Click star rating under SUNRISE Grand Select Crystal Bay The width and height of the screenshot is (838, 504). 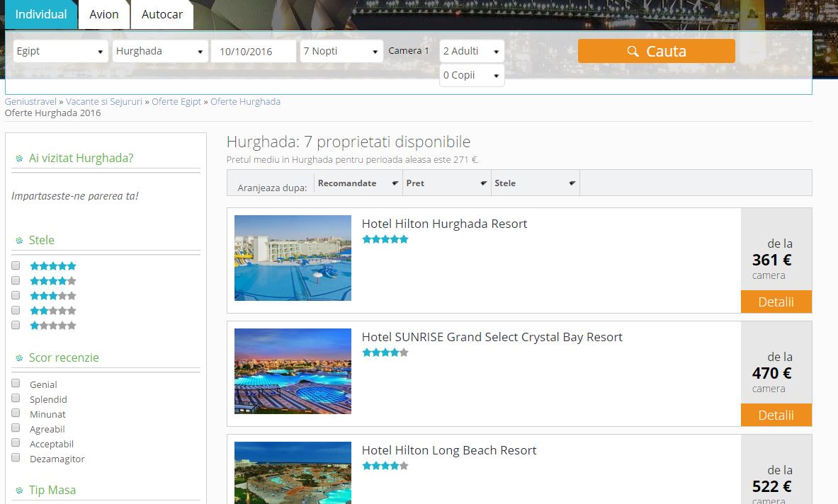[385, 353]
